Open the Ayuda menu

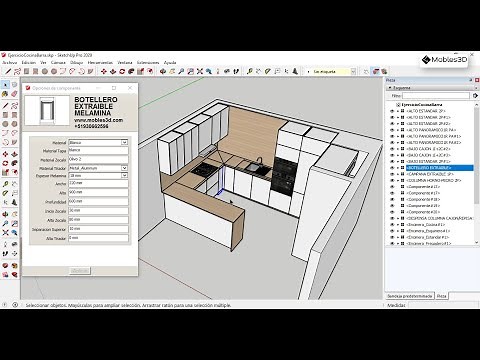click(170, 62)
